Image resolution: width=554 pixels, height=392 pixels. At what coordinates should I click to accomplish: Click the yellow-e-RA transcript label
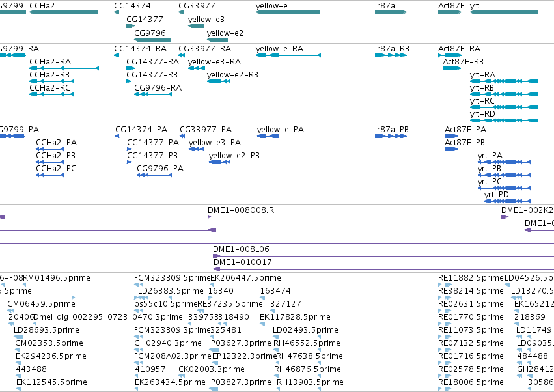[x=279, y=48]
